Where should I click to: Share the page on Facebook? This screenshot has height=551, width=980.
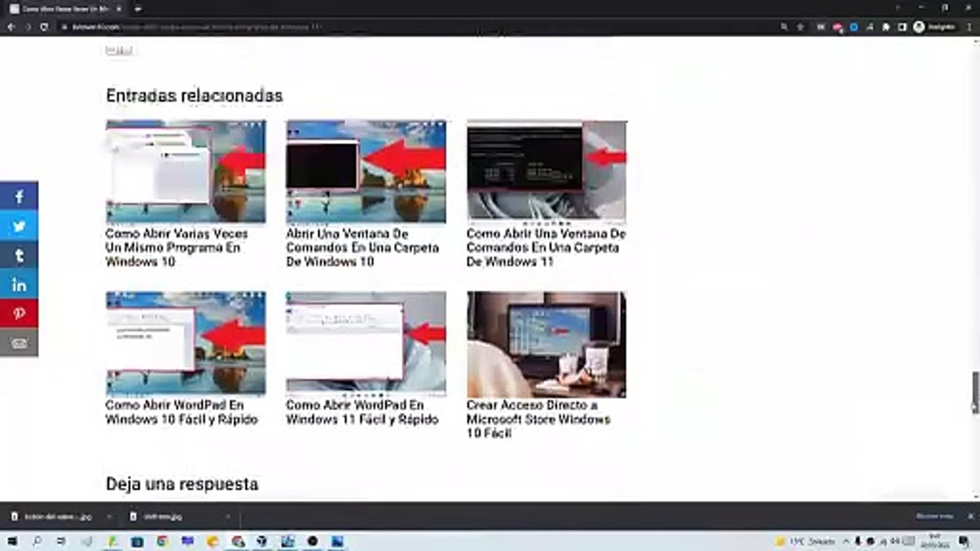[x=19, y=196]
